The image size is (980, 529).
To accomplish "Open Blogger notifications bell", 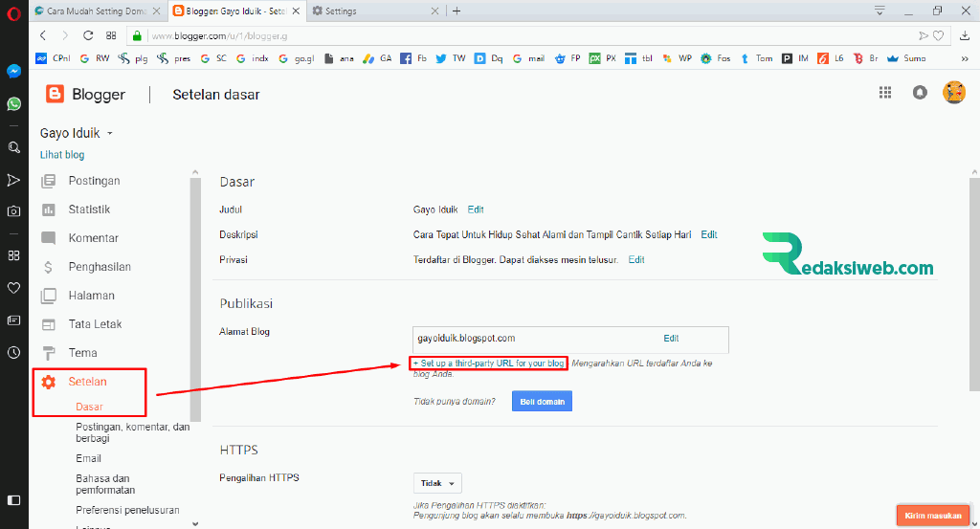I will click(920, 93).
